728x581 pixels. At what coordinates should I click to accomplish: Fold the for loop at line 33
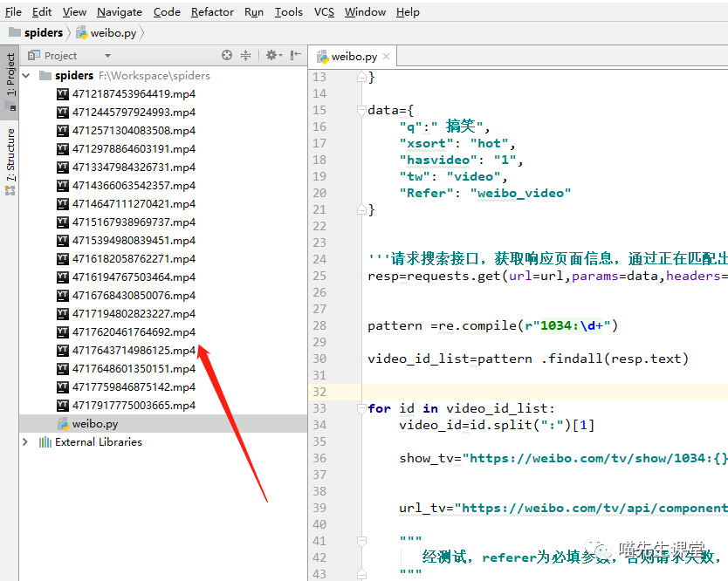361,408
